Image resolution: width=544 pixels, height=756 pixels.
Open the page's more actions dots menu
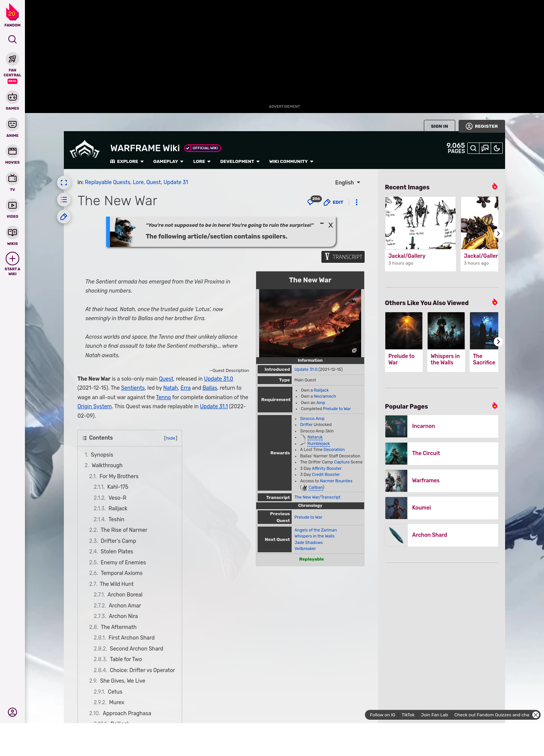(357, 202)
